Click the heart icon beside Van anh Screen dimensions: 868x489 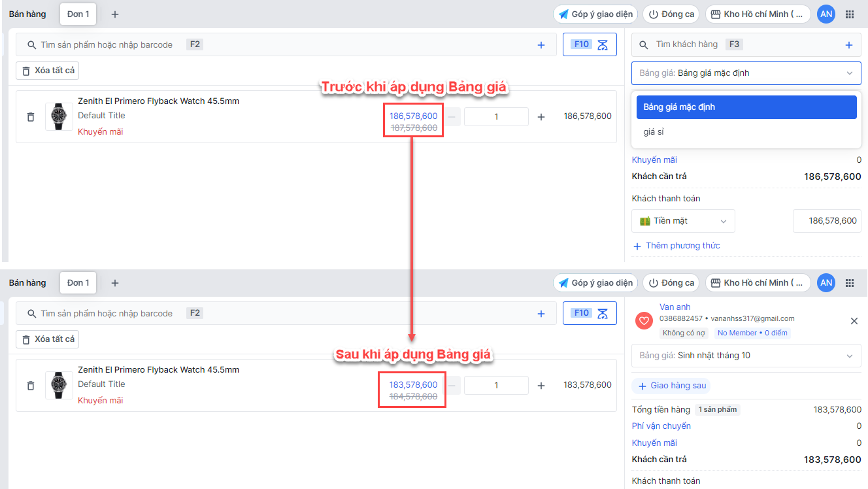pos(644,321)
